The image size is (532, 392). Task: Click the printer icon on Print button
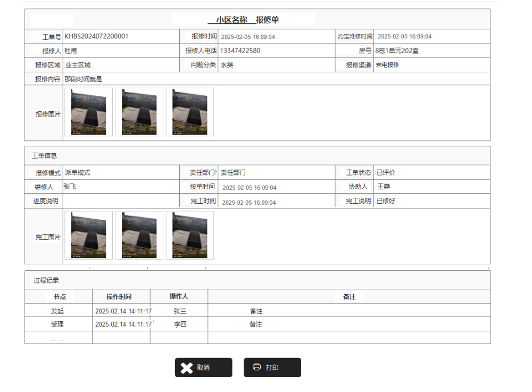click(257, 368)
